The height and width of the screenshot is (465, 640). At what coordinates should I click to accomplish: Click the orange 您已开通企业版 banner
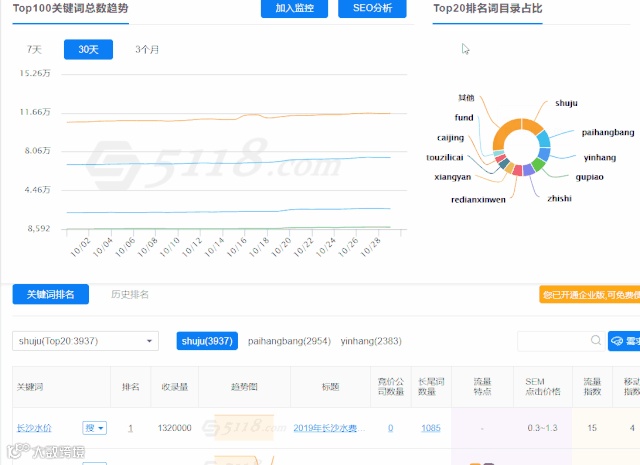[x=590, y=295]
